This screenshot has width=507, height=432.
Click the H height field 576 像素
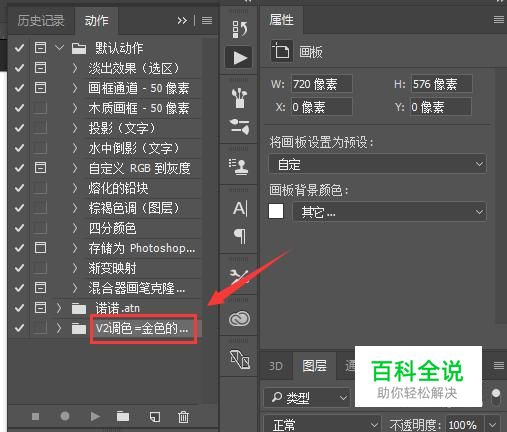tap(442, 84)
